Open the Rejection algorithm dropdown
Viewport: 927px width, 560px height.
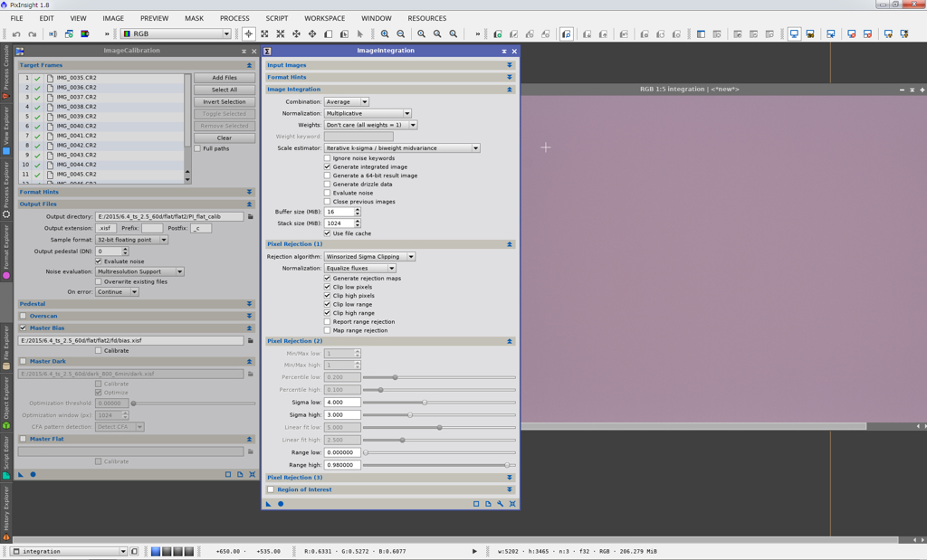click(x=370, y=257)
